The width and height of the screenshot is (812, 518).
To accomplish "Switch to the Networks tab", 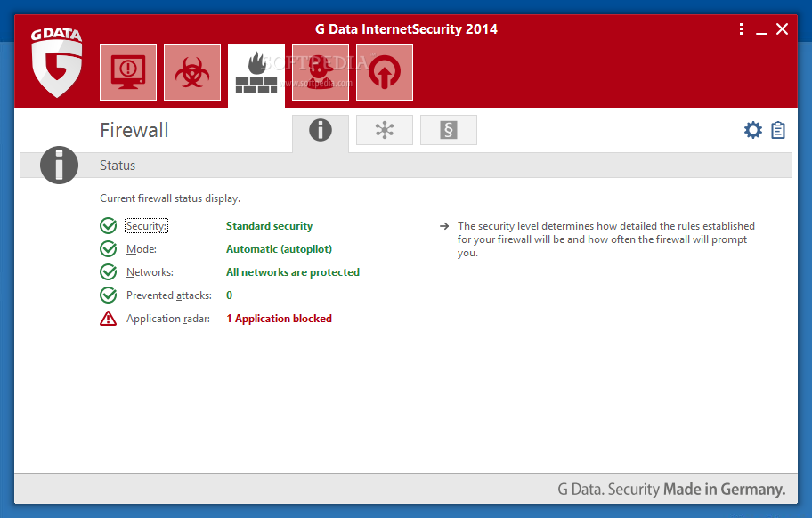I will point(385,130).
